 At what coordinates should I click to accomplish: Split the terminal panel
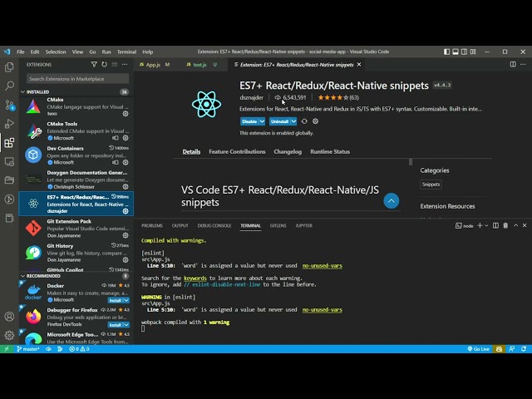coord(495,225)
